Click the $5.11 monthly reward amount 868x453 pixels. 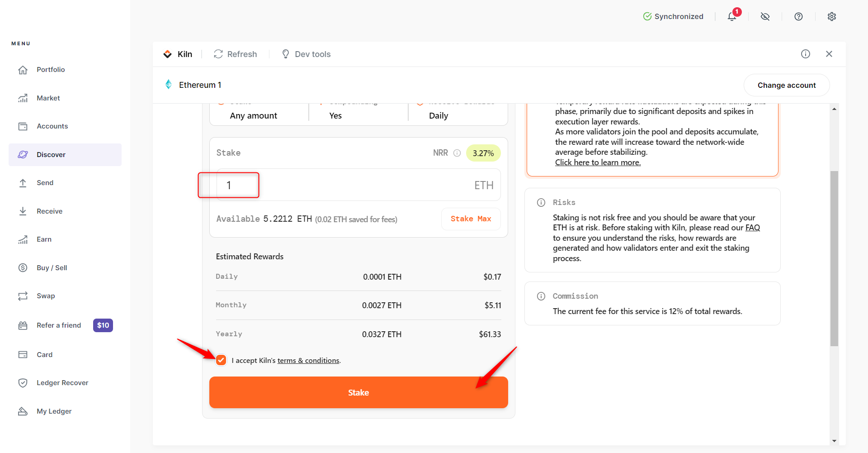(493, 305)
